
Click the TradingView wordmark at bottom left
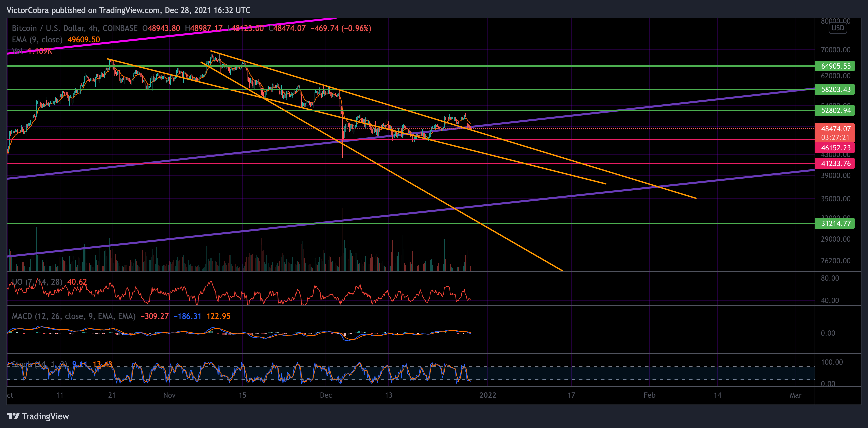[x=45, y=416]
